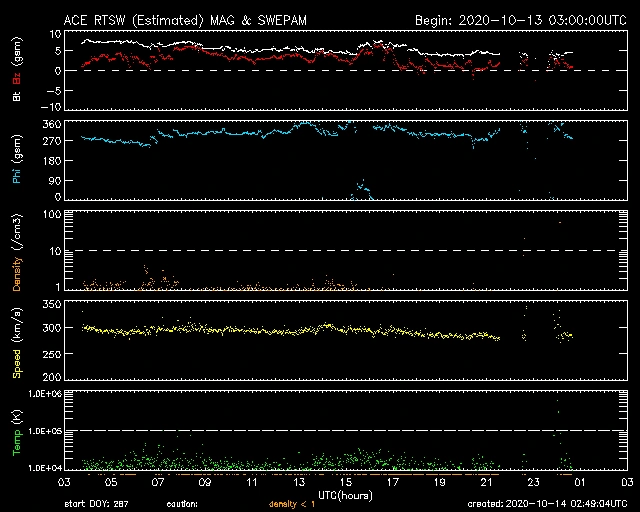The height and width of the screenshot is (512, 640).
Task: Click the Begin 2020-10-13 timestamp text
Action: click(x=520, y=19)
